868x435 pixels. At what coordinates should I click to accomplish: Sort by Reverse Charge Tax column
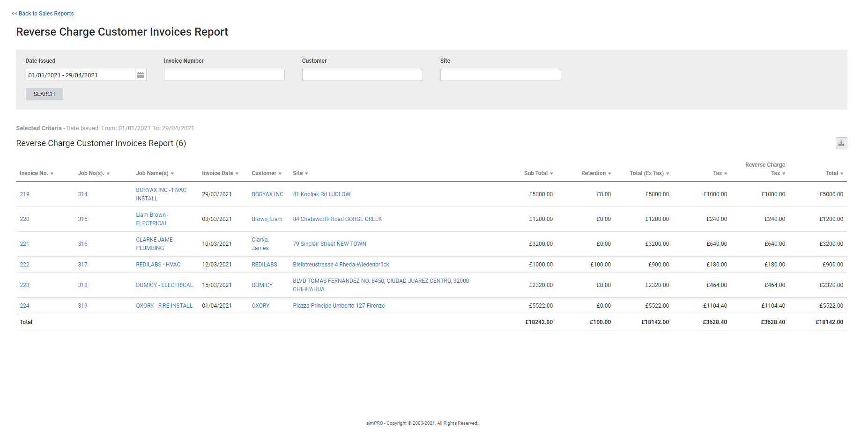[x=765, y=169]
